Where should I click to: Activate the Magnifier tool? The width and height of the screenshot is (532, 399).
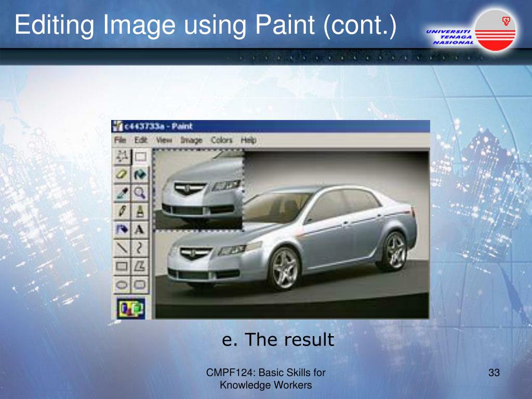coord(140,193)
